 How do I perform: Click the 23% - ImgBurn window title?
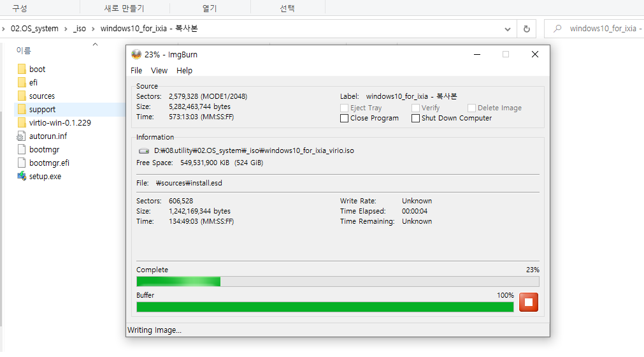(171, 55)
